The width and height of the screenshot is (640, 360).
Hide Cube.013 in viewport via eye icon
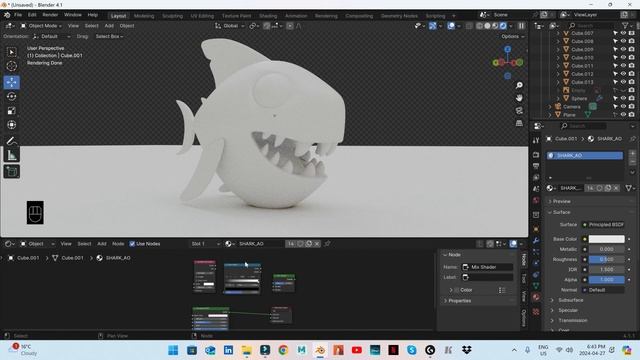623,82
